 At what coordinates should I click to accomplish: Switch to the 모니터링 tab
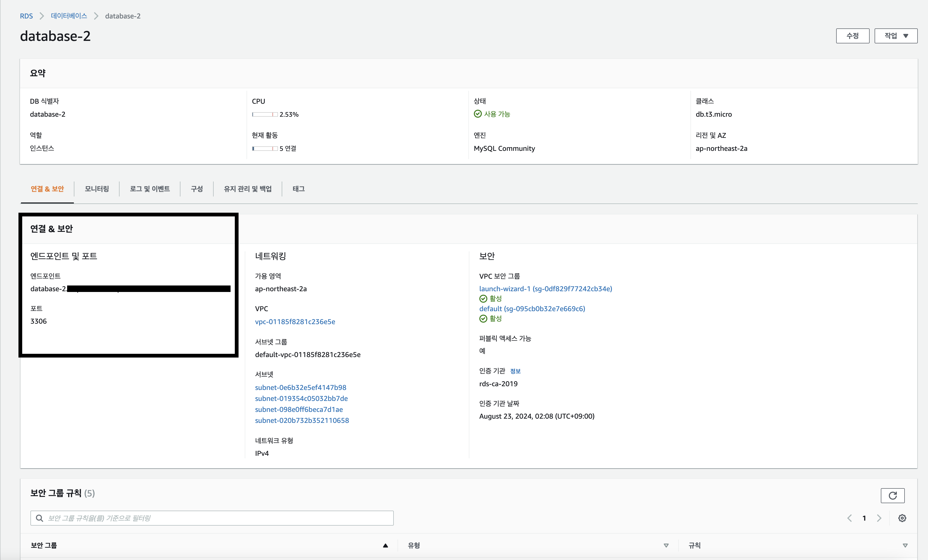pyautogui.click(x=97, y=189)
